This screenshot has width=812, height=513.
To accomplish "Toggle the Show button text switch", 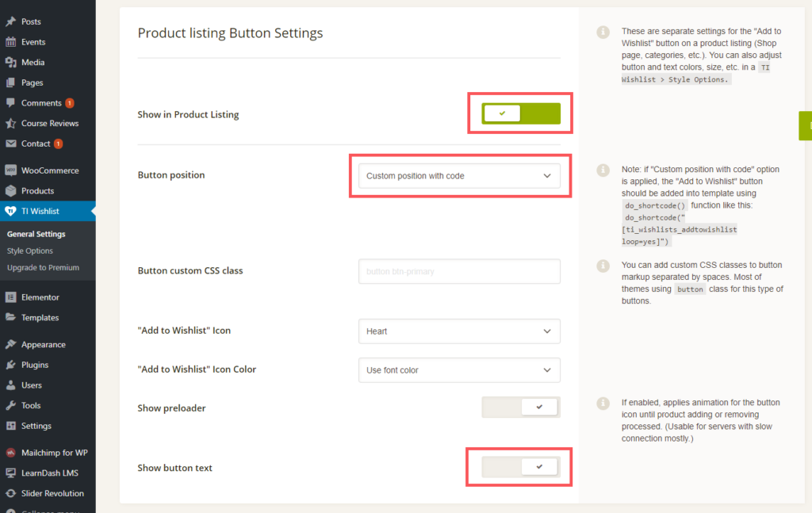I will pos(521,468).
